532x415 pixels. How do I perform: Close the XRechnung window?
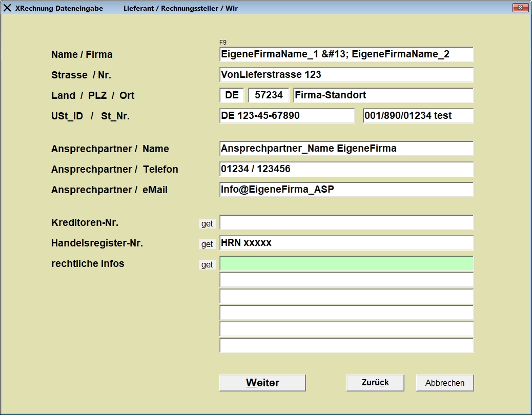pyautogui.click(x=520, y=8)
